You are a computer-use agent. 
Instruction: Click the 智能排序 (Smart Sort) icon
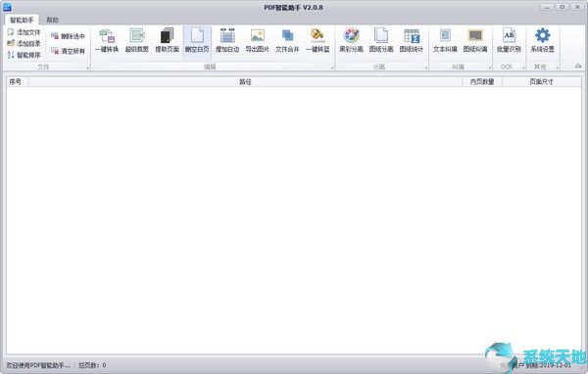pos(11,55)
